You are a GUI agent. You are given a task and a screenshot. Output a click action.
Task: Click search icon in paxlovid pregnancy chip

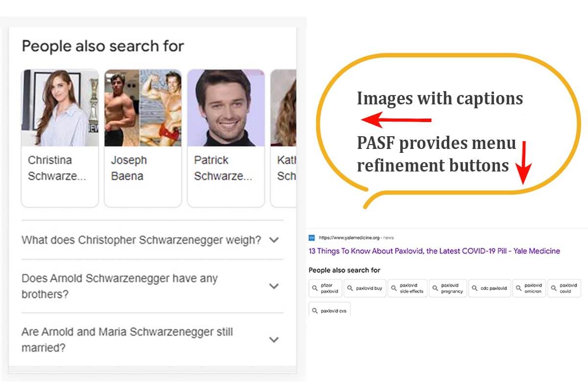(435, 288)
